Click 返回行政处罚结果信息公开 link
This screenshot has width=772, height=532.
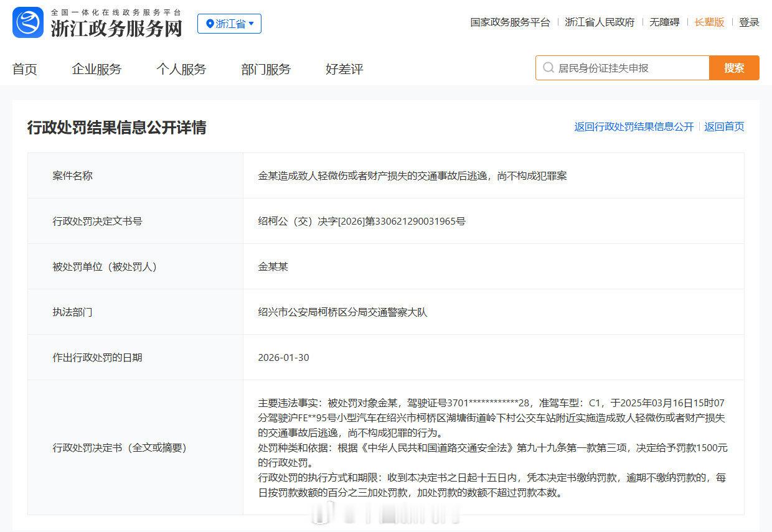point(634,126)
